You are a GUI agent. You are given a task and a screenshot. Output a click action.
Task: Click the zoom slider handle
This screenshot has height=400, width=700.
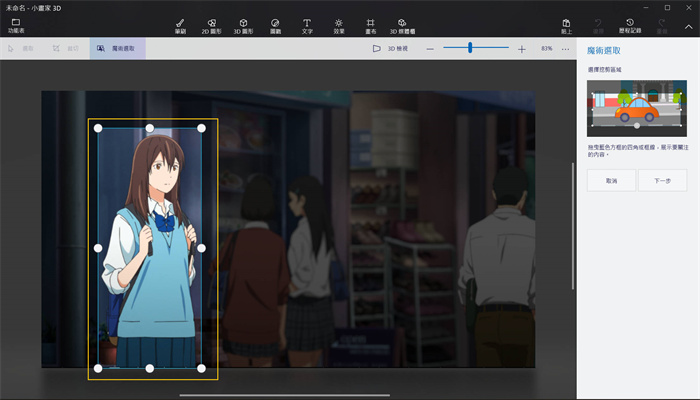470,48
